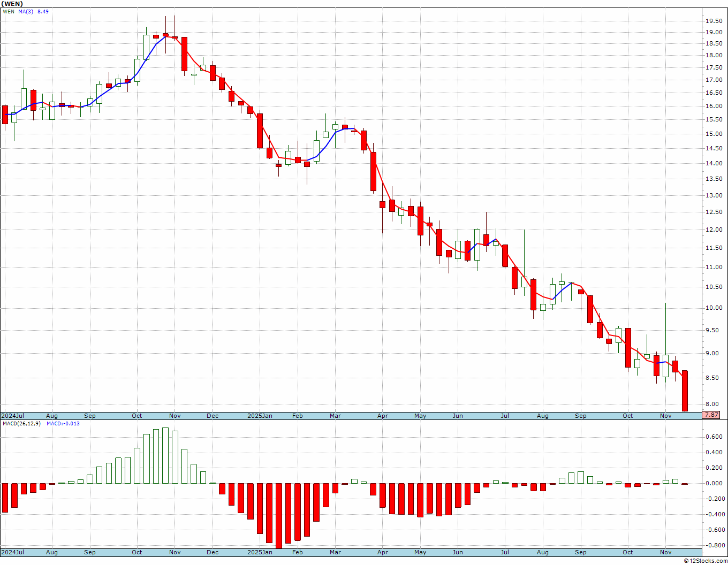Click "Jun" on the price chart date axis
Viewport: 728px width, 565px height.
point(458,416)
